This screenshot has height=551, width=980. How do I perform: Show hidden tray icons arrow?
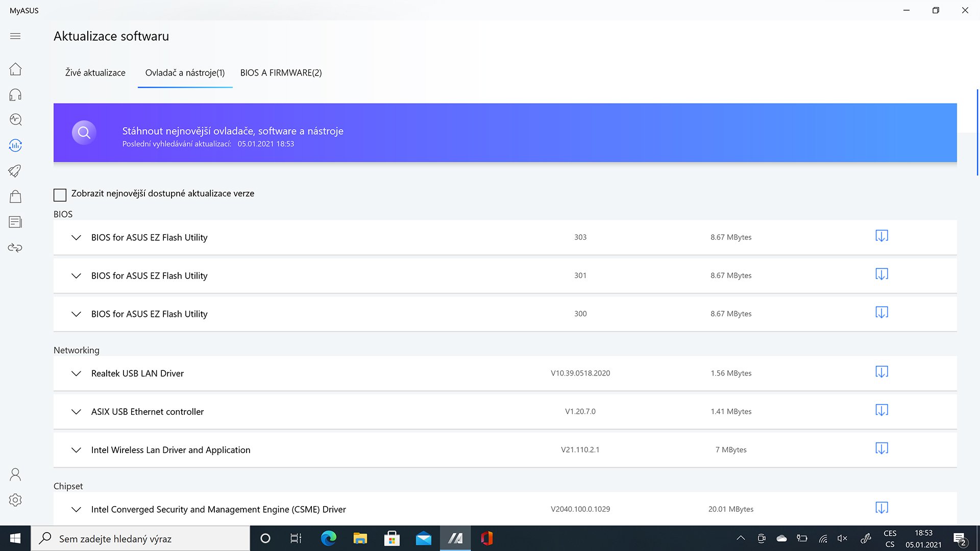741,538
